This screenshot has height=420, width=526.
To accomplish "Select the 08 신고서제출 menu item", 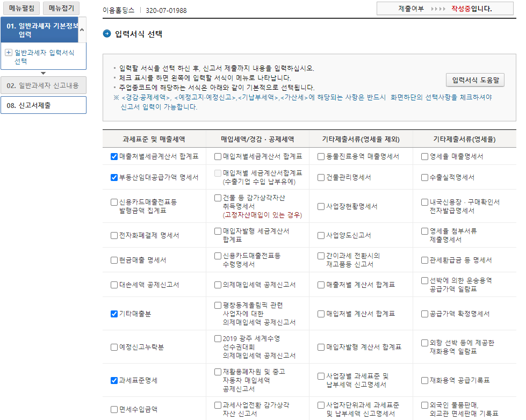I will pyautogui.click(x=43, y=105).
